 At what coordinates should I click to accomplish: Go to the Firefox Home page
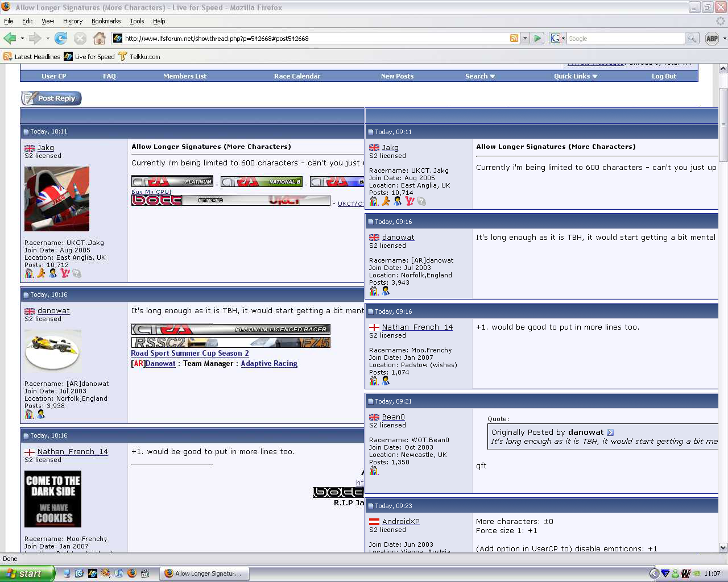coord(100,38)
